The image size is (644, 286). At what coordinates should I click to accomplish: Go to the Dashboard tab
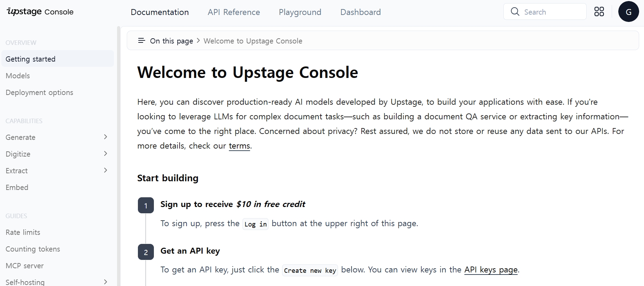click(x=361, y=12)
